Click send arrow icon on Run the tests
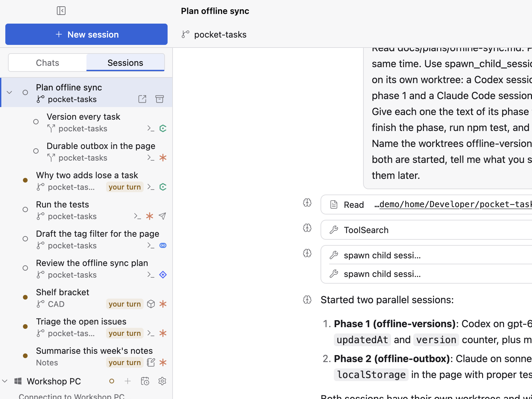This screenshot has height=399, width=532. [x=162, y=216]
